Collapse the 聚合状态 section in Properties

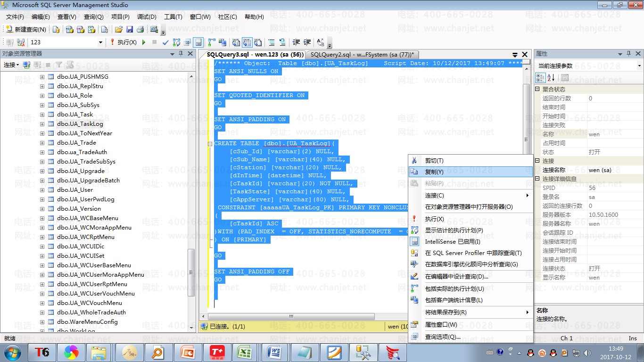(x=537, y=89)
